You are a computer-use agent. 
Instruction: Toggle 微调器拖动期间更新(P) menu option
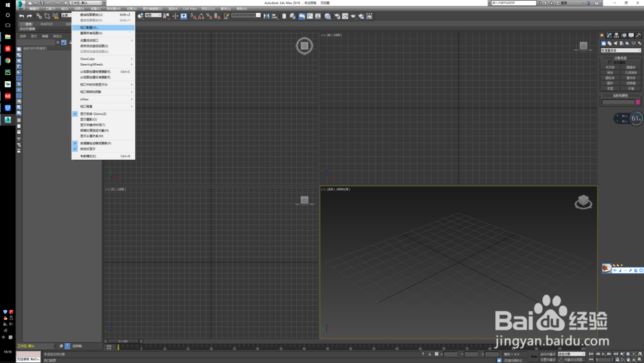click(x=103, y=144)
